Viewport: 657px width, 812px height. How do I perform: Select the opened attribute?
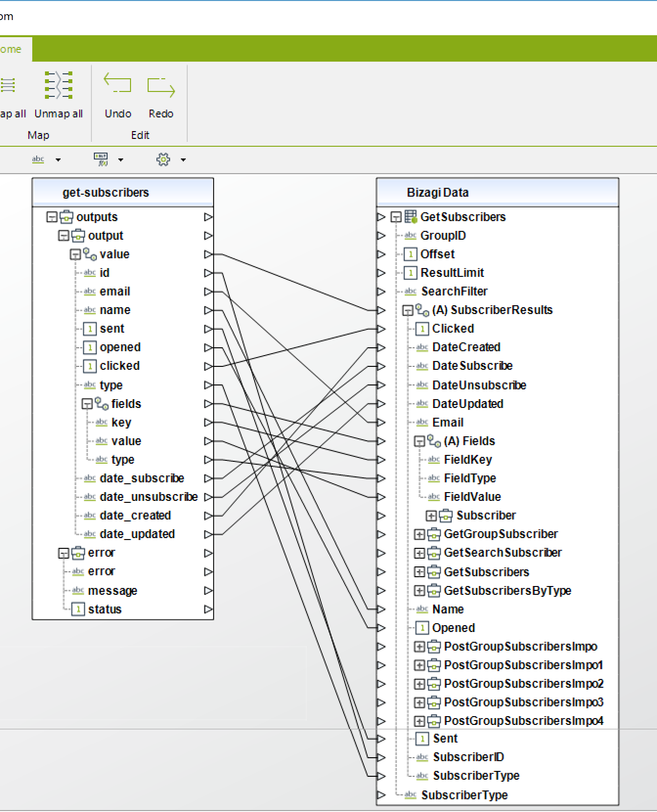pyautogui.click(x=120, y=347)
